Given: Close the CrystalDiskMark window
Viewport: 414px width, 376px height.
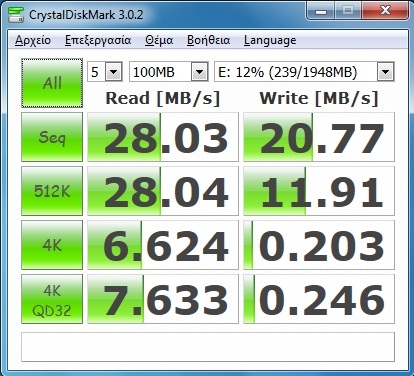Looking at the screenshot, I should click(385, 11).
